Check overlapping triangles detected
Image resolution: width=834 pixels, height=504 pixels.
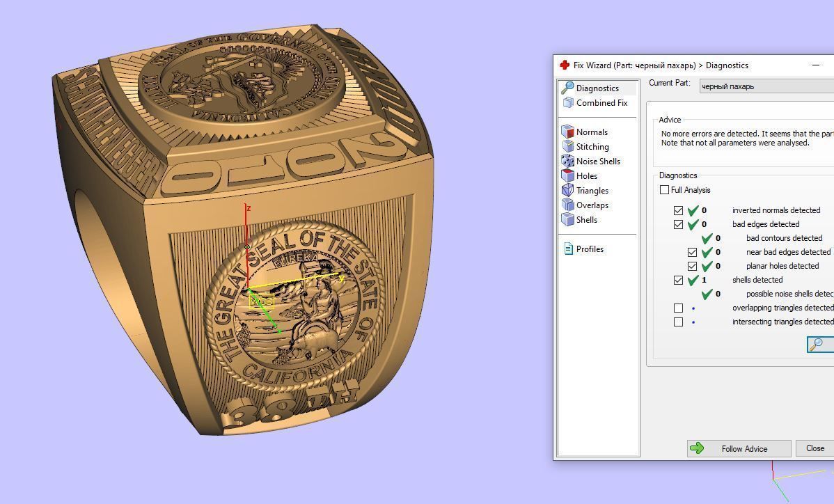pos(679,308)
